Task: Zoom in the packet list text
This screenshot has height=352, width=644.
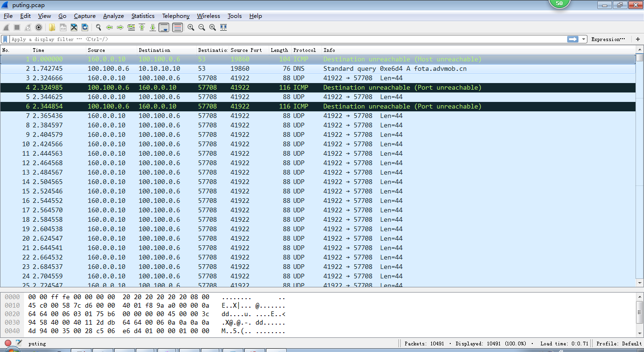Action: pos(190,27)
